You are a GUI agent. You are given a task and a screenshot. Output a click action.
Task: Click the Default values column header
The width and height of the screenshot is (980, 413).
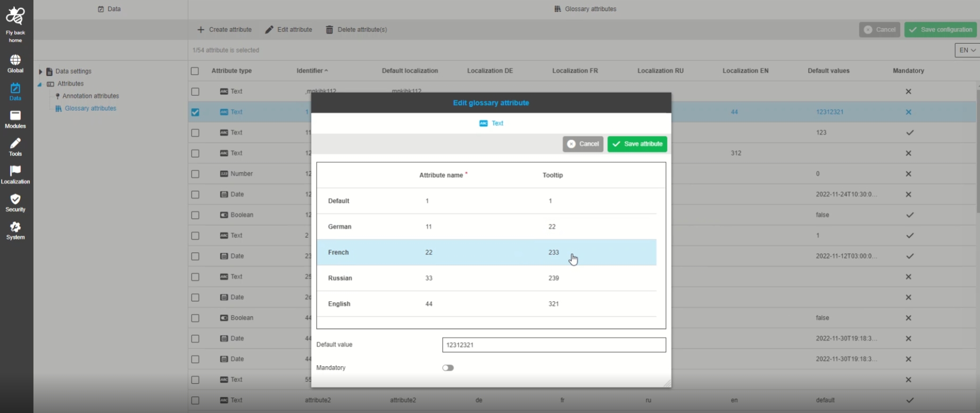pos(828,71)
